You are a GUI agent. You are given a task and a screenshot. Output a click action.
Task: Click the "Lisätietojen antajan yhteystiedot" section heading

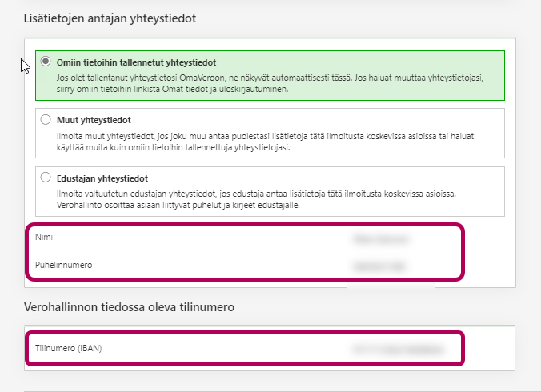(x=110, y=17)
